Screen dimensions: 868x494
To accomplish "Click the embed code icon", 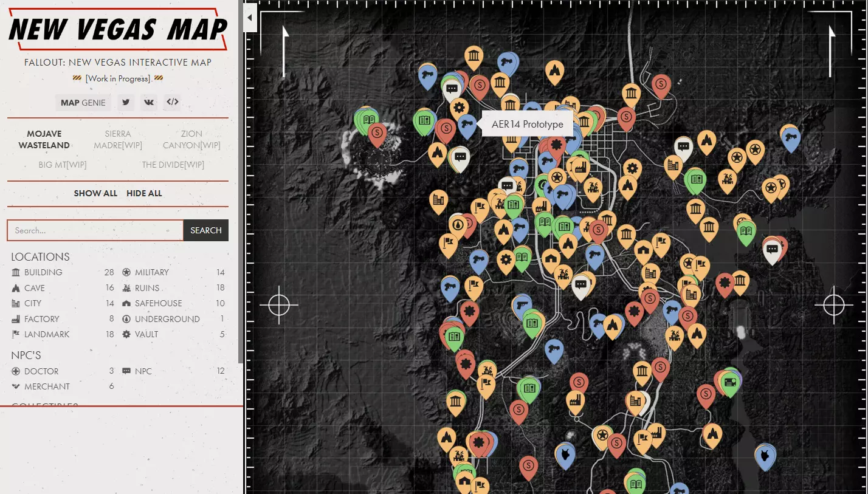I will (173, 102).
